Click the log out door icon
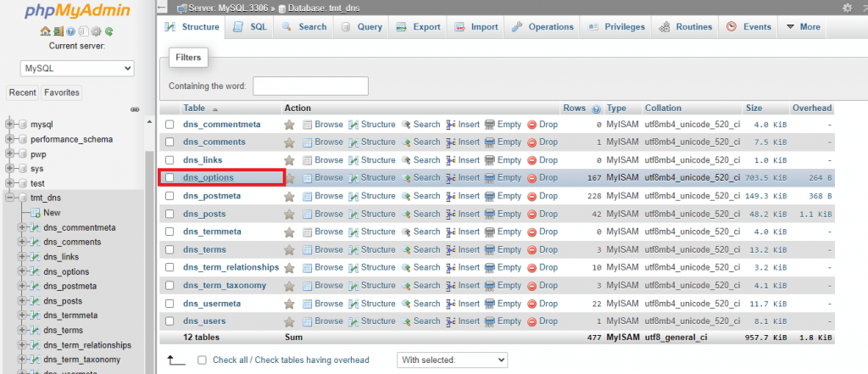 58,31
